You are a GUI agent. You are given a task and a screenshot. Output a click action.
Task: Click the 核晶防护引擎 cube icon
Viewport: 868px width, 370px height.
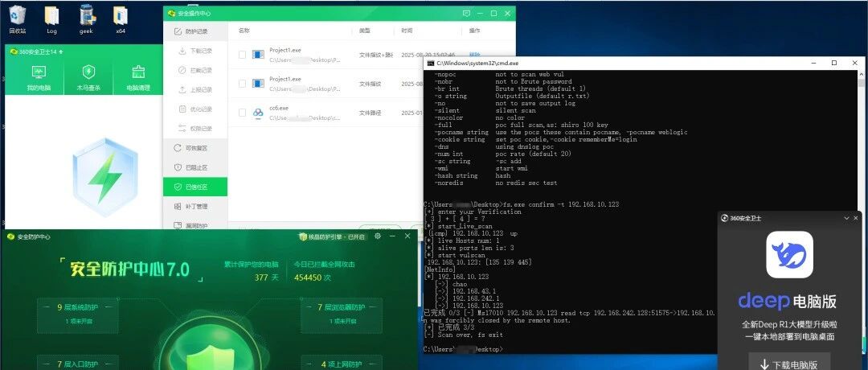(x=303, y=236)
